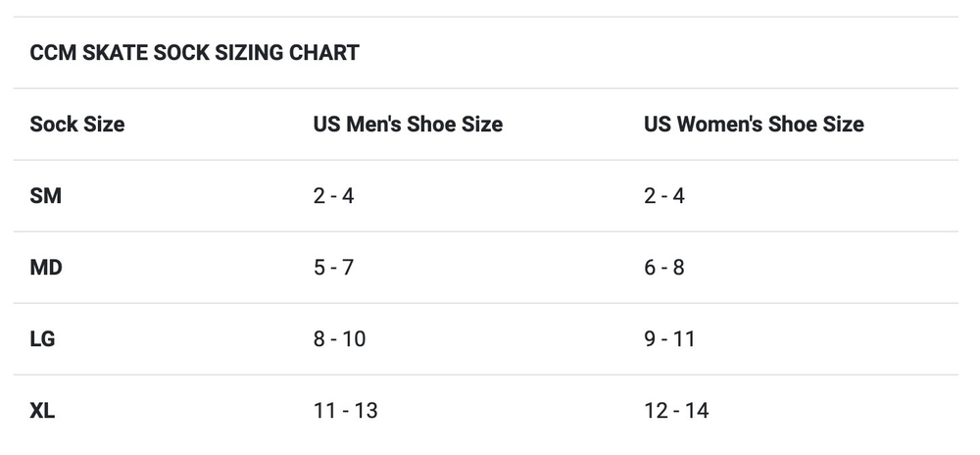Click men's size 8 - 10 cell
The height and width of the screenshot is (455, 980).
click(x=339, y=339)
